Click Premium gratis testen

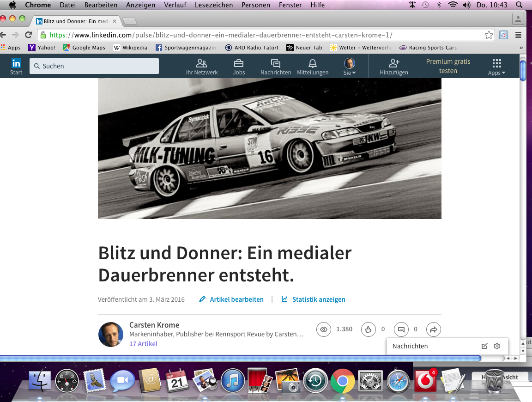[x=448, y=66]
